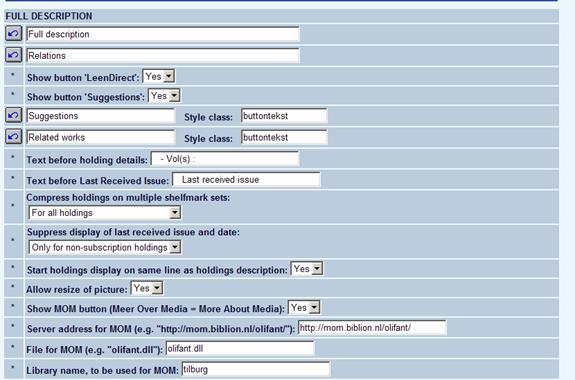Expand the 'For all holdings' dropdown
Viewport: 575px width, 380px height.
tap(105, 213)
